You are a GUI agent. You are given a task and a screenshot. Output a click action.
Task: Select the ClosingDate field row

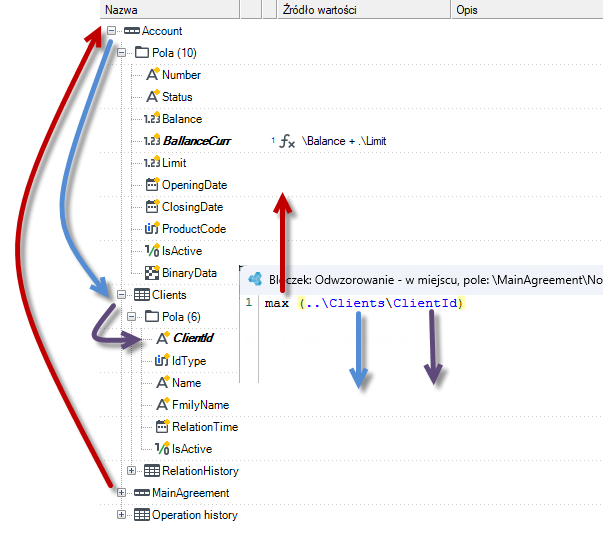coord(192,207)
